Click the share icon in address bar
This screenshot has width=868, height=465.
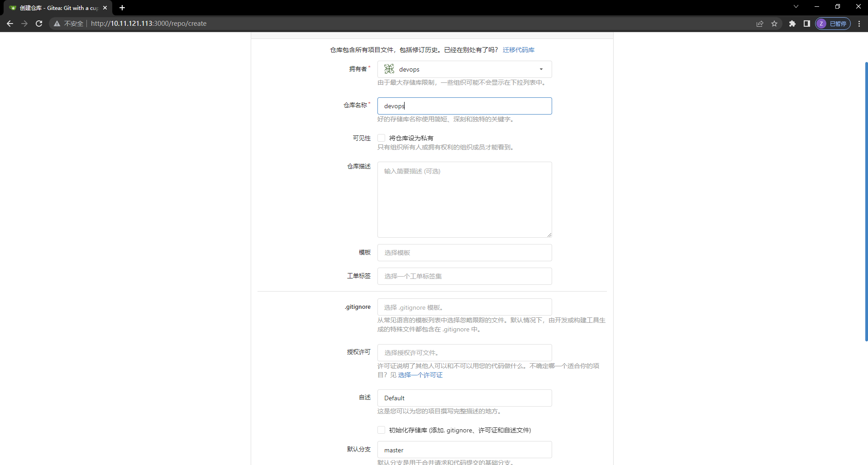coord(760,24)
